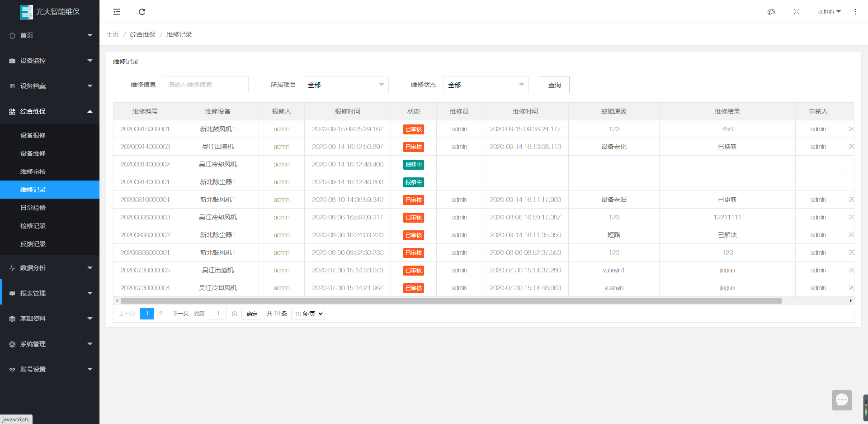
Task: Open the 设备维修 menu item
Action: pos(50,153)
